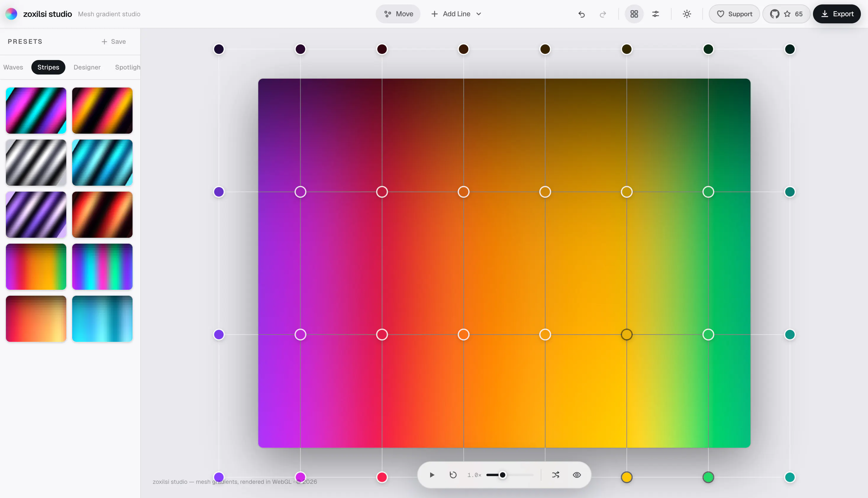Select the dark navy top-left control point
This screenshot has height=498, width=868.
coord(219,49)
